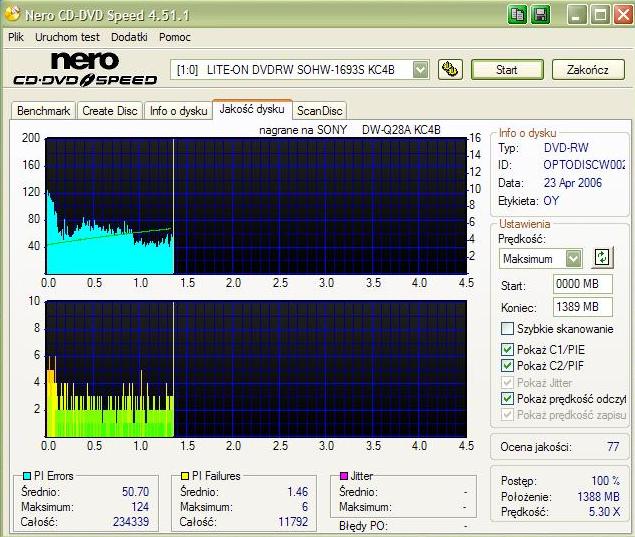Click the cyan PI Errors legend swatch
The height and width of the screenshot is (537, 635).
pyautogui.click(x=27, y=476)
